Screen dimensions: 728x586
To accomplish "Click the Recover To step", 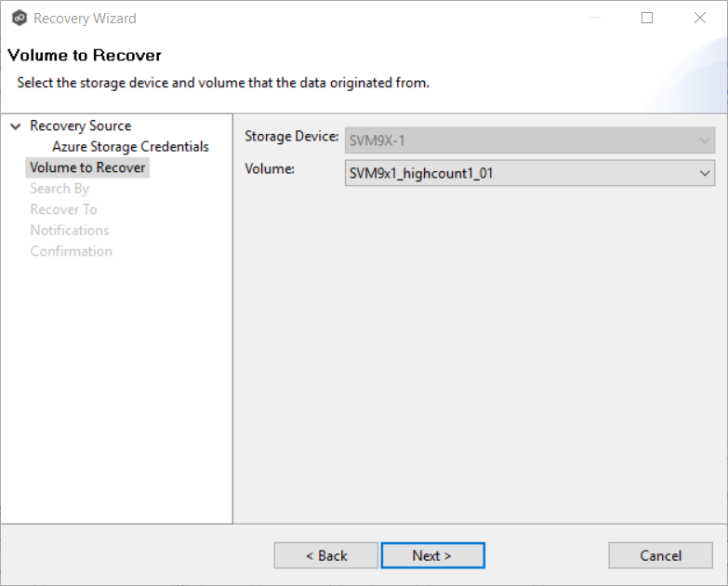I will click(63, 209).
